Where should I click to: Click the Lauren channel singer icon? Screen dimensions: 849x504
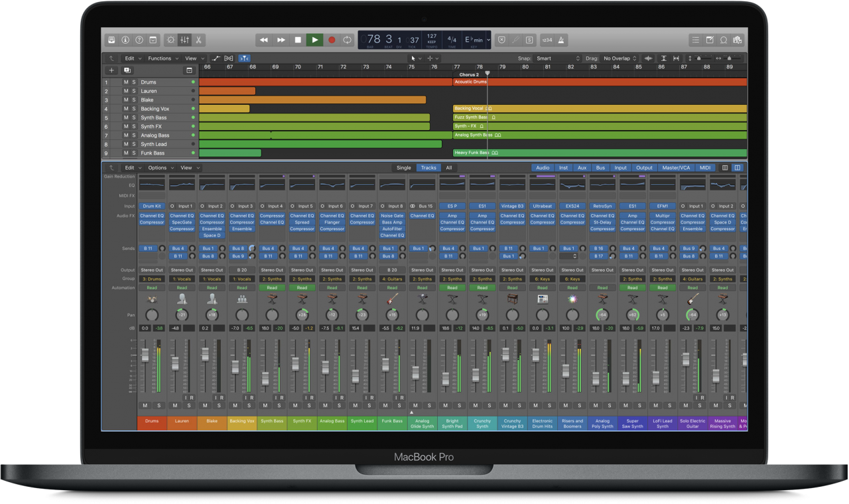(182, 300)
